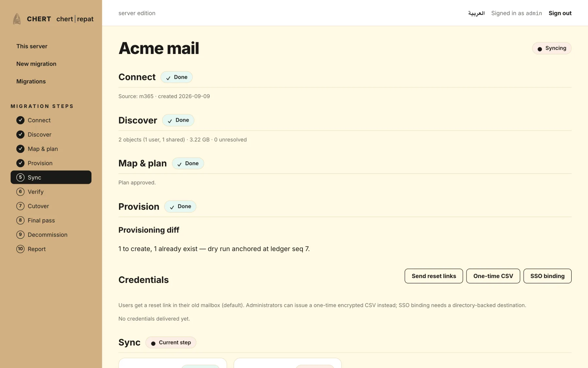Viewport: 588px width, 368px height.
Task: Open New migration from sidebar
Action: [36, 64]
